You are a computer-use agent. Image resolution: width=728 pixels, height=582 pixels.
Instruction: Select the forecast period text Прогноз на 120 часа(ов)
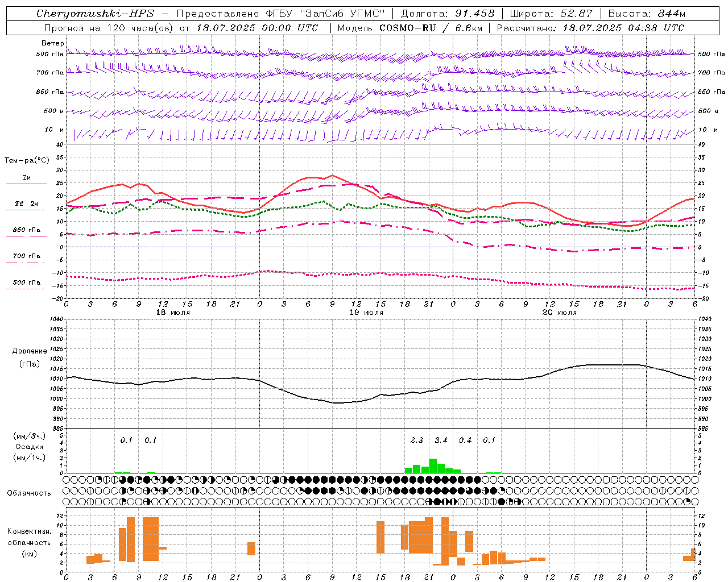pos(109,27)
